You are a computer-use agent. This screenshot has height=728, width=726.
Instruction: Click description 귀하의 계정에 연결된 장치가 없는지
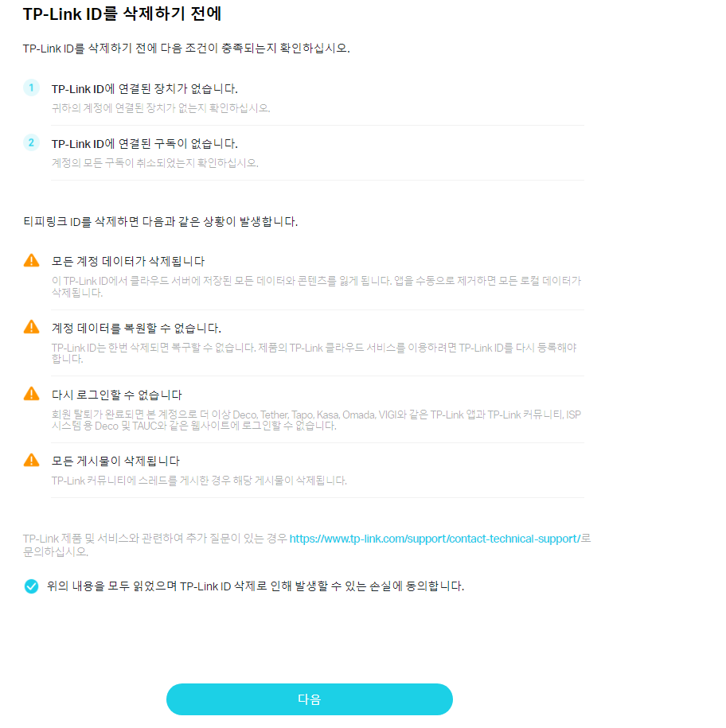(x=161, y=108)
